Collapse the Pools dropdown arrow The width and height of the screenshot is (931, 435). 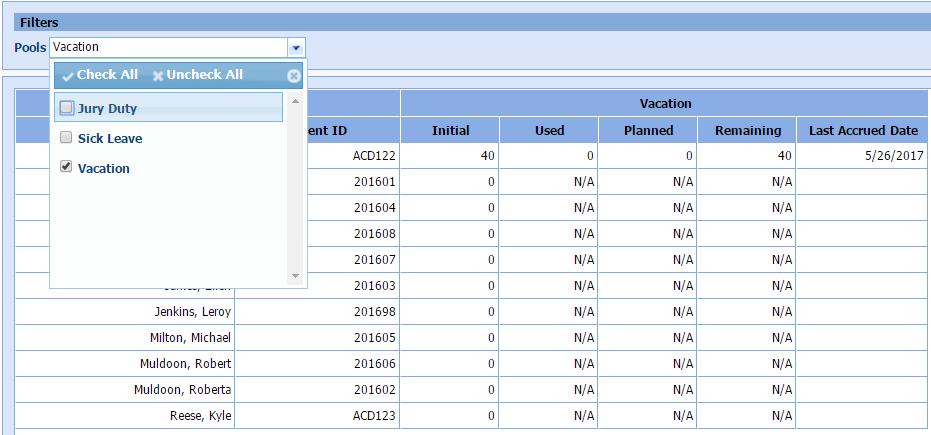[x=295, y=47]
